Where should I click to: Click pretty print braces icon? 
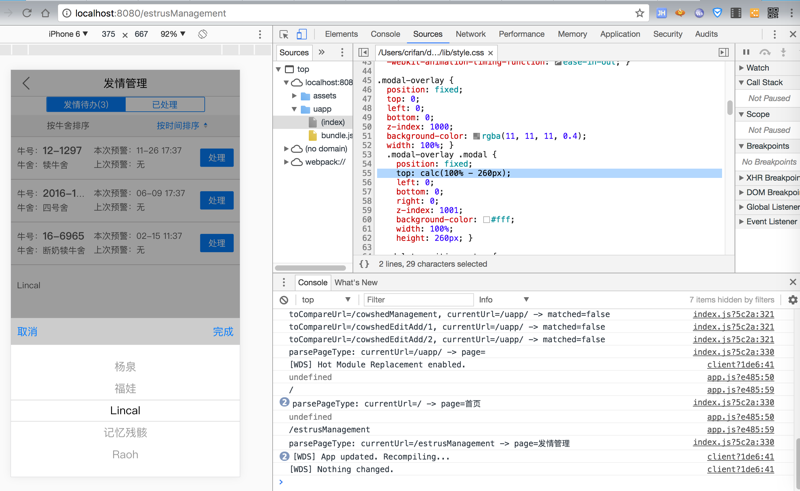(x=364, y=264)
